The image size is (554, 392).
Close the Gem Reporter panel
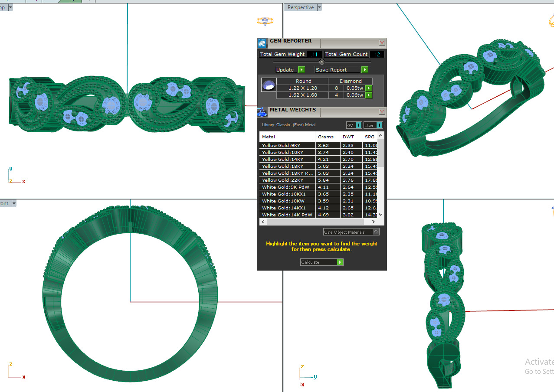(x=382, y=42)
